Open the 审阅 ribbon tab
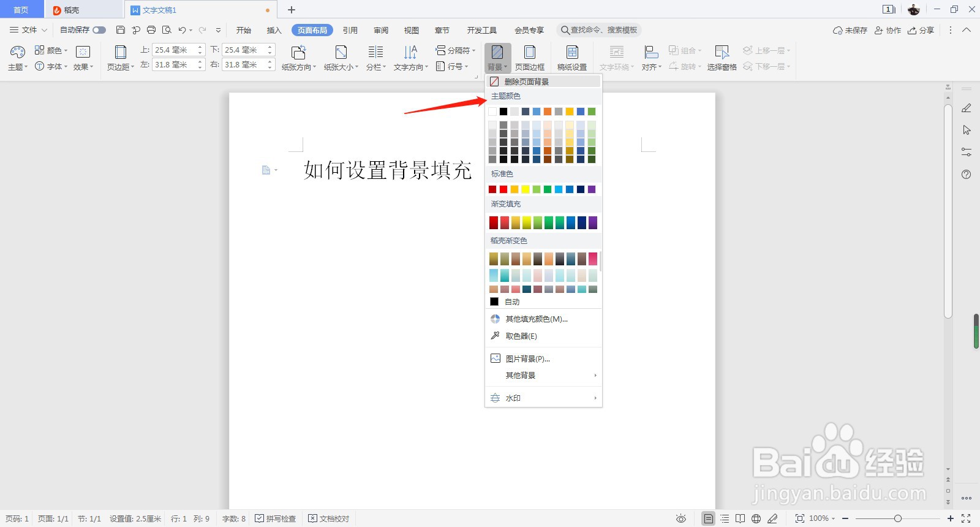This screenshot has width=980, height=527. tap(381, 30)
